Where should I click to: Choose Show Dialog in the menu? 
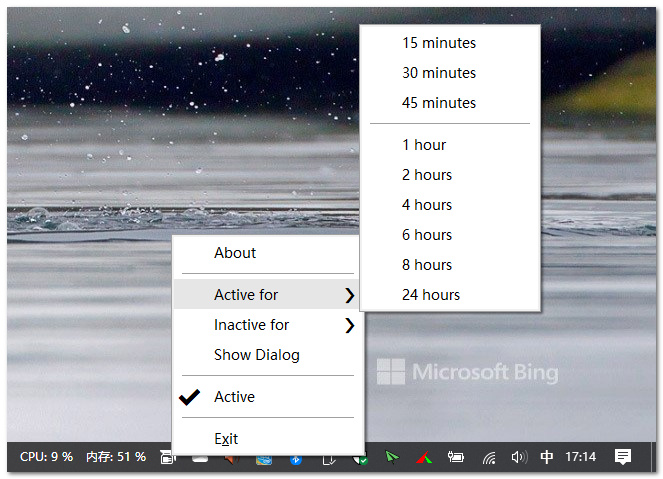click(256, 355)
